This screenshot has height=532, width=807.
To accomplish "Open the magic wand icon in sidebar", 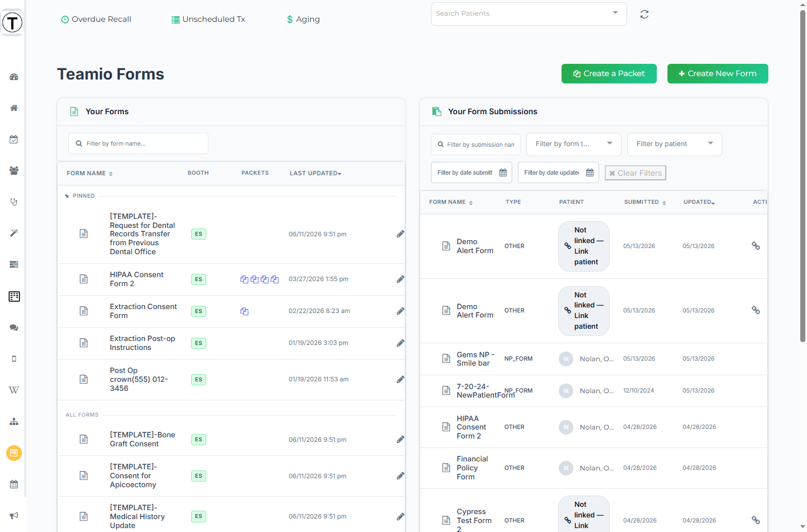I will [14, 233].
